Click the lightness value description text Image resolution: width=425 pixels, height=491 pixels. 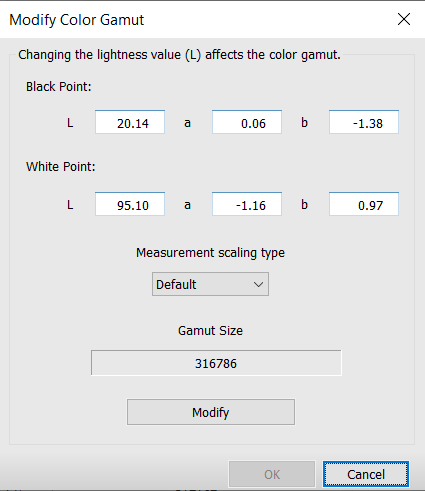(179, 55)
